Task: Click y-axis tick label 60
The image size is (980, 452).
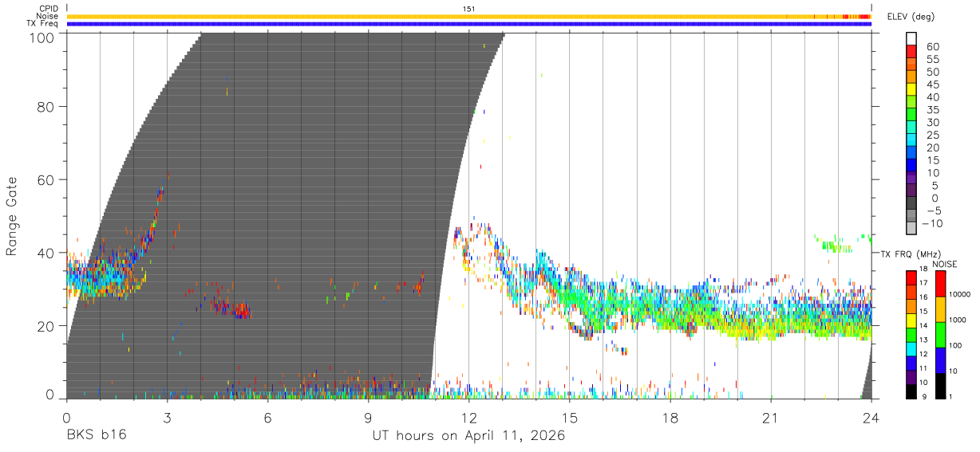Action: (47, 180)
